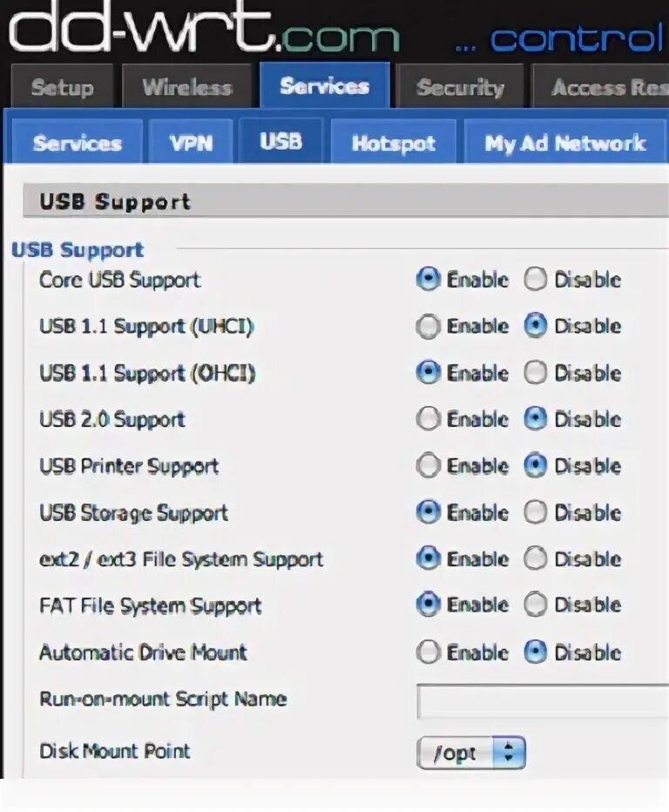Screen dimensions: 669x812
Task: Disable Core USB Support
Action: tap(536, 280)
